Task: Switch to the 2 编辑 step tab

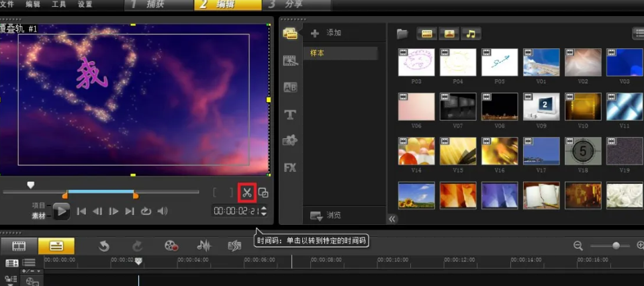Action: [x=227, y=5]
